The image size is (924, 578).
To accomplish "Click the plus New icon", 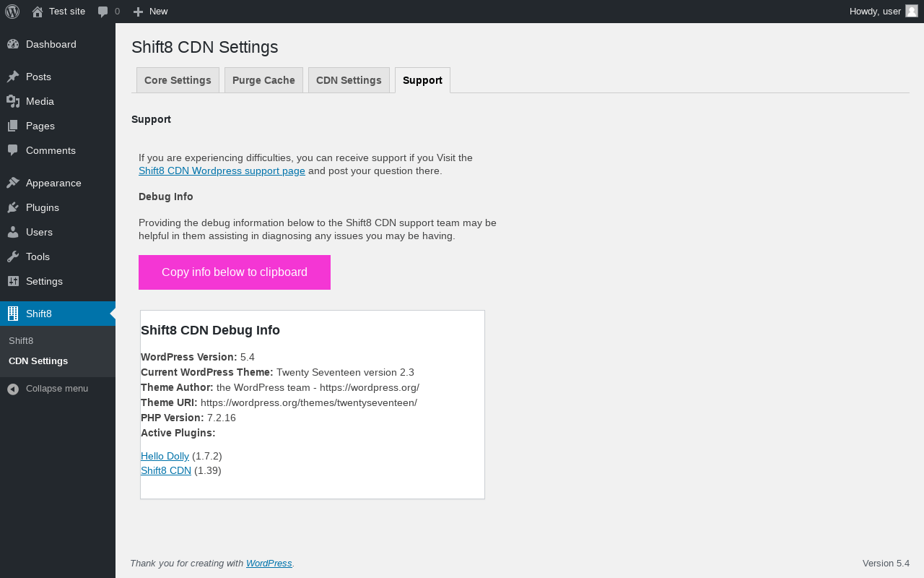I will click(x=139, y=12).
